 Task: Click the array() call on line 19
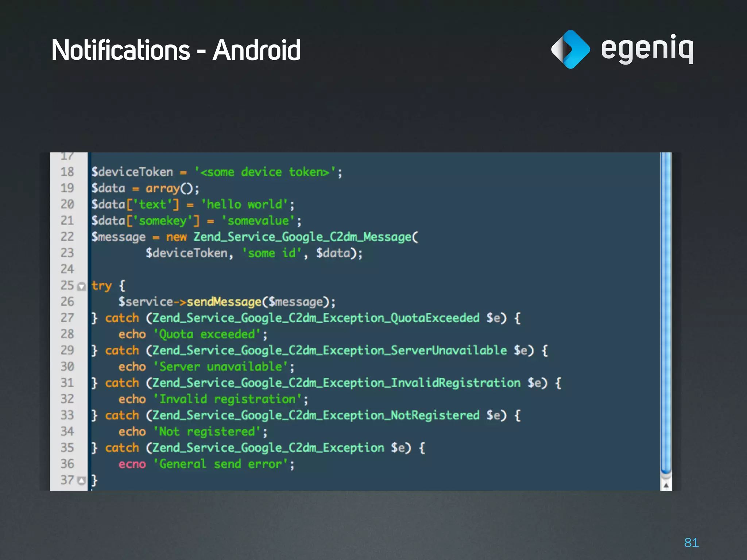click(x=169, y=188)
